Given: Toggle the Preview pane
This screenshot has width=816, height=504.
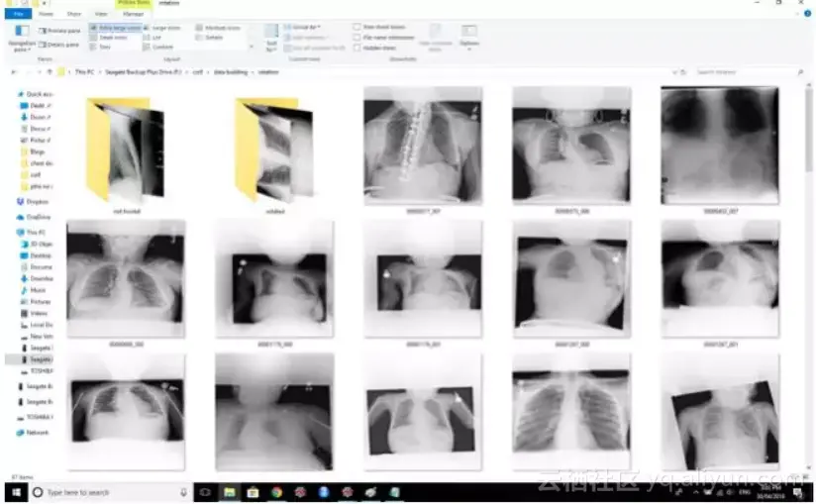Looking at the screenshot, I should tap(59, 31).
